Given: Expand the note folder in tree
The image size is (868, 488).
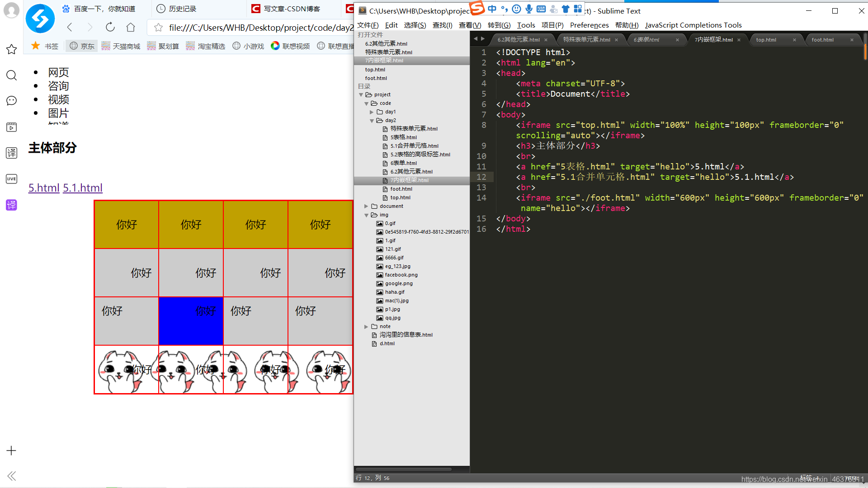Looking at the screenshot, I should (x=366, y=327).
